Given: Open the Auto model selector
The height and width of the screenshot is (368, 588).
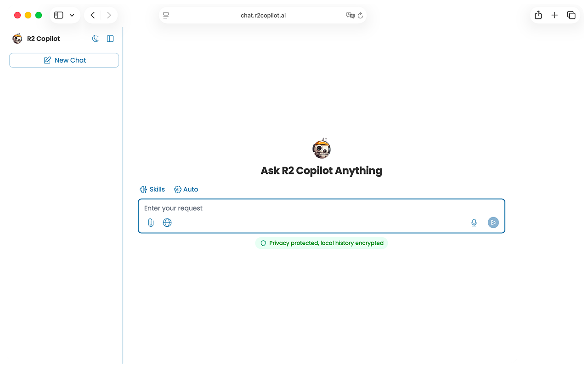Looking at the screenshot, I should click(x=186, y=190).
